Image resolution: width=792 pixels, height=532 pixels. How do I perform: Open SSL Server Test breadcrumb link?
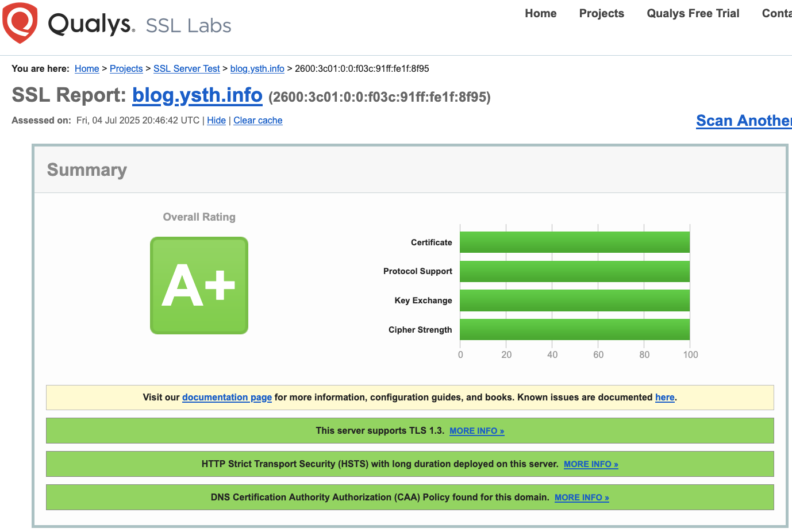coord(187,68)
